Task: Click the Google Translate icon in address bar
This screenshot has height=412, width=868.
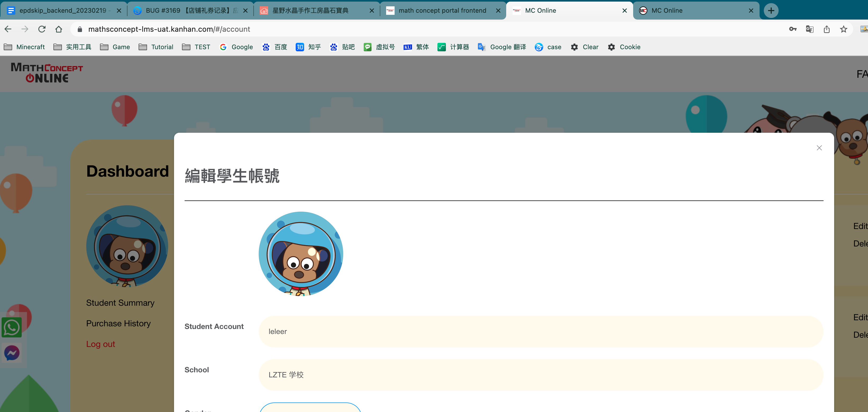Action: 810,29
